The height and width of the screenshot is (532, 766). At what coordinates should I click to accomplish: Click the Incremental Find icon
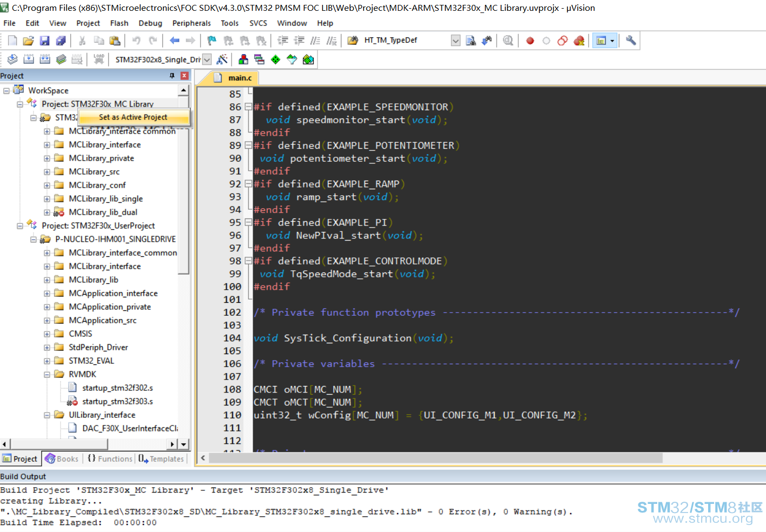point(487,41)
